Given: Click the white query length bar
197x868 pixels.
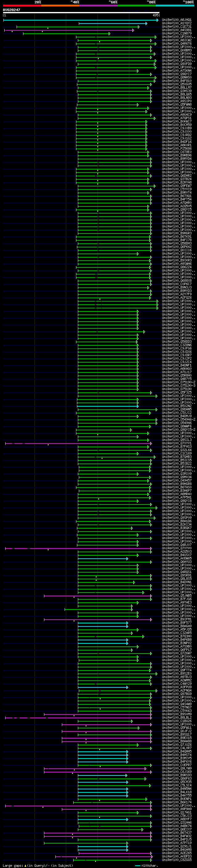Looking at the screenshot, I should coord(81,12).
